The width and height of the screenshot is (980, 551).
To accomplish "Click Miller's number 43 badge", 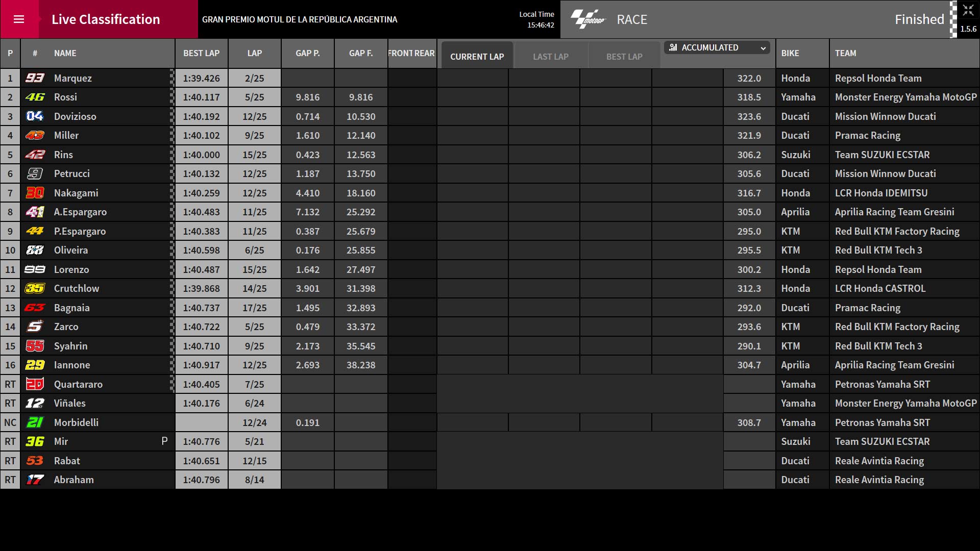I will pos(35,135).
